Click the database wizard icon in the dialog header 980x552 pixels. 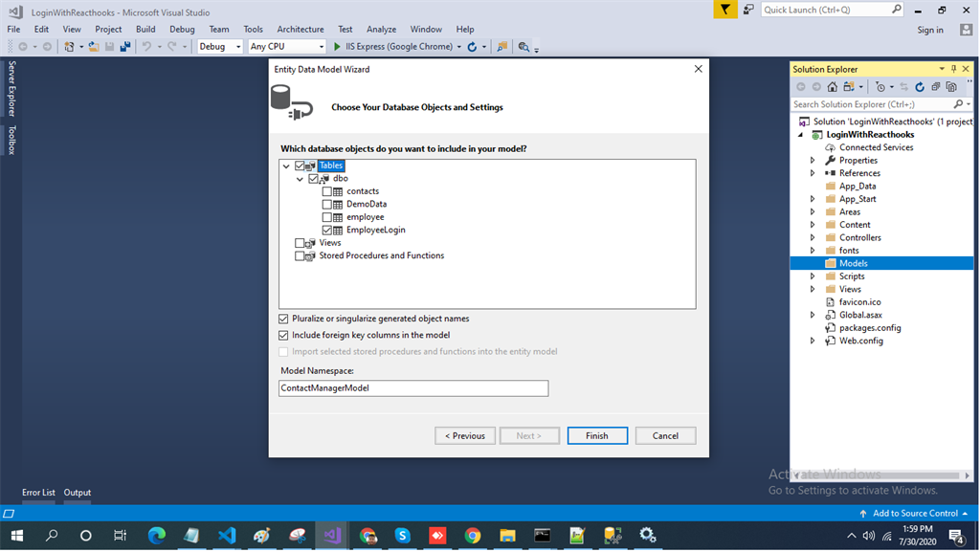291,102
